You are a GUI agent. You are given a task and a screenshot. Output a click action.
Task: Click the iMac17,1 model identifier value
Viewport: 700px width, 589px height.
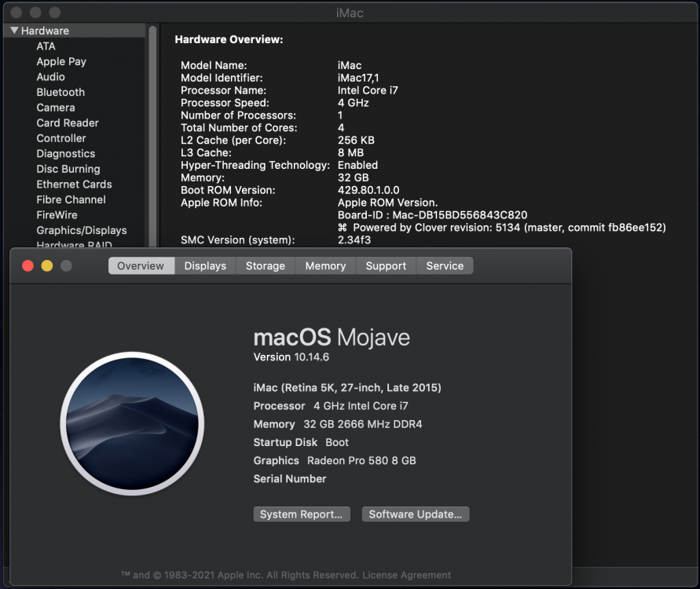(x=358, y=78)
